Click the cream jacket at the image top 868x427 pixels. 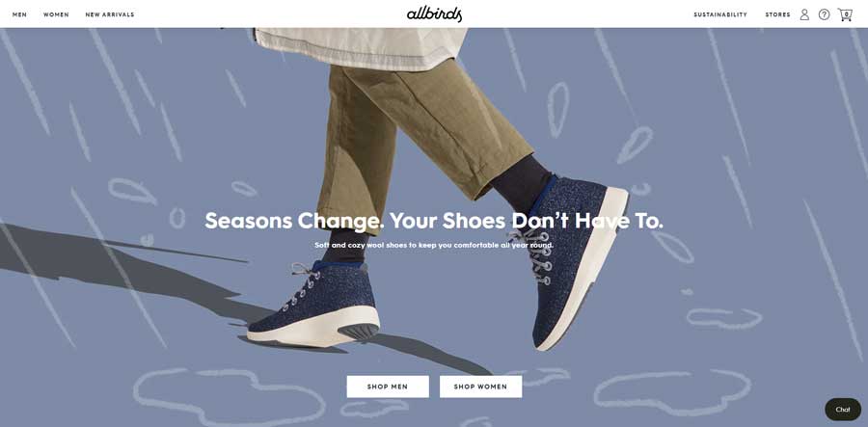click(x=360, y=47)
